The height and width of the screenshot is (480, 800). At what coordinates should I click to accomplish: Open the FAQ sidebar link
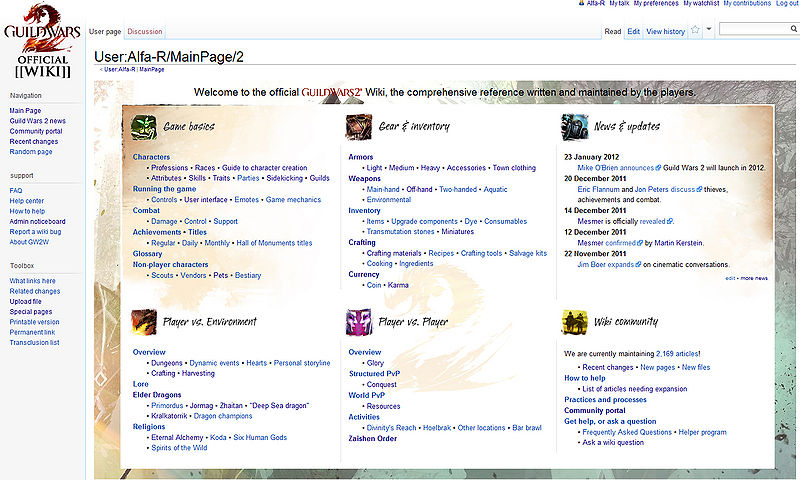16,190
